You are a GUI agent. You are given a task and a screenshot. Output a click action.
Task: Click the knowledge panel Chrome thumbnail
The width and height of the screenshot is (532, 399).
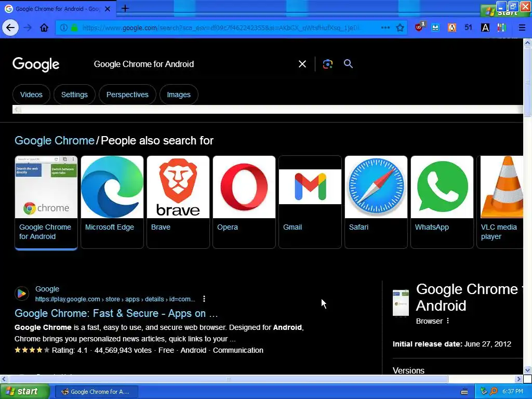pyautogui.click(x=401, y=303)
